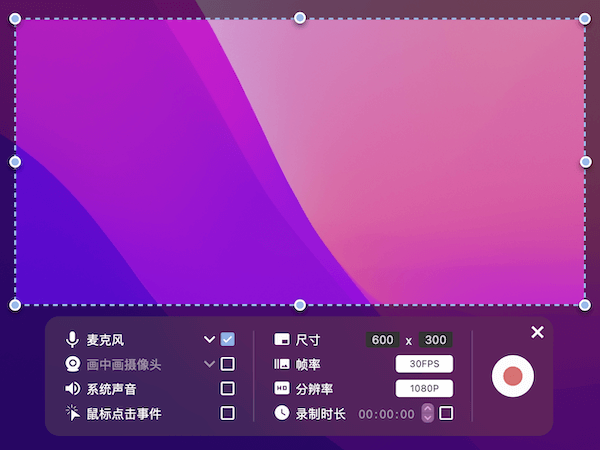Screen dimensions: 600x450
Task: Click the microphone (麦克风) icon
Action: click(72, 340)
